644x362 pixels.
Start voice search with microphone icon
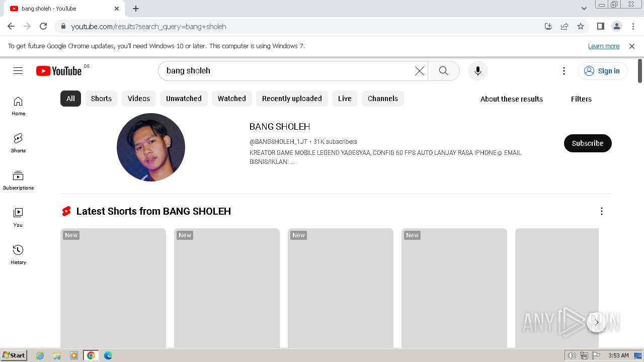pos(478,71)
